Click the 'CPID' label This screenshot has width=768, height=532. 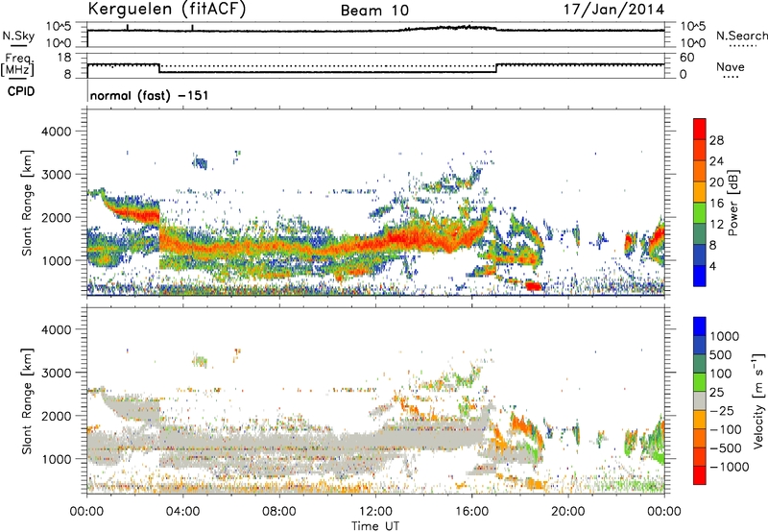click(x=21, y=91)
